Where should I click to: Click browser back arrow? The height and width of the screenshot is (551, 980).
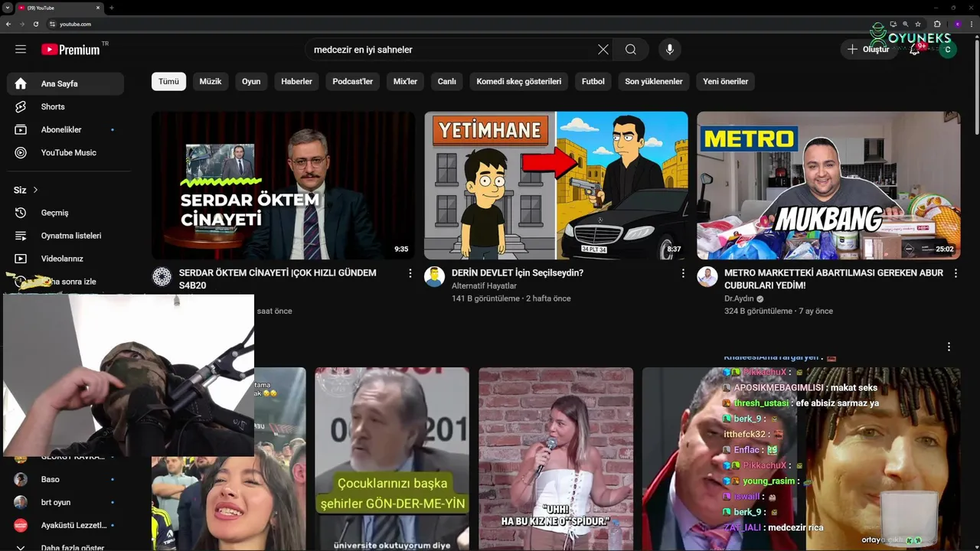(8, 24)
